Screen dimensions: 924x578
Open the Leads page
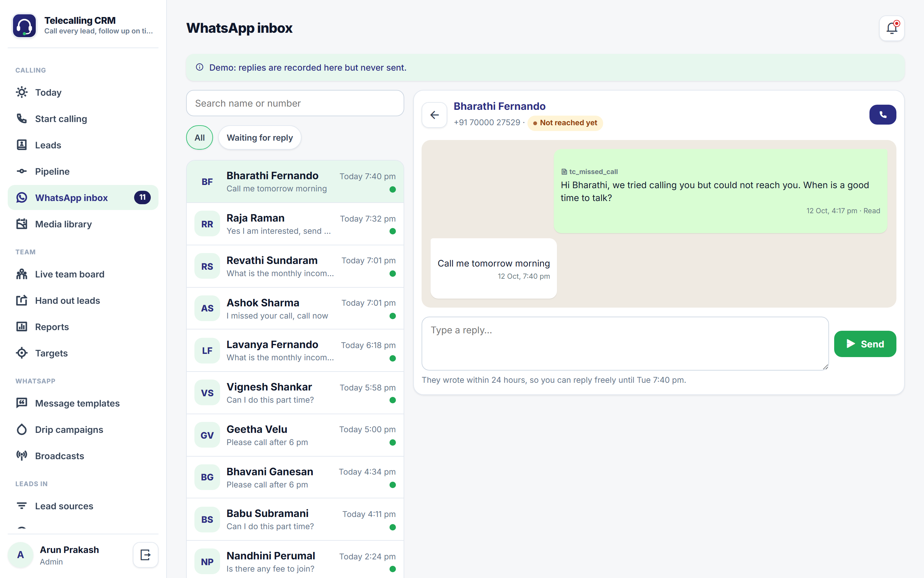[83, 145]
